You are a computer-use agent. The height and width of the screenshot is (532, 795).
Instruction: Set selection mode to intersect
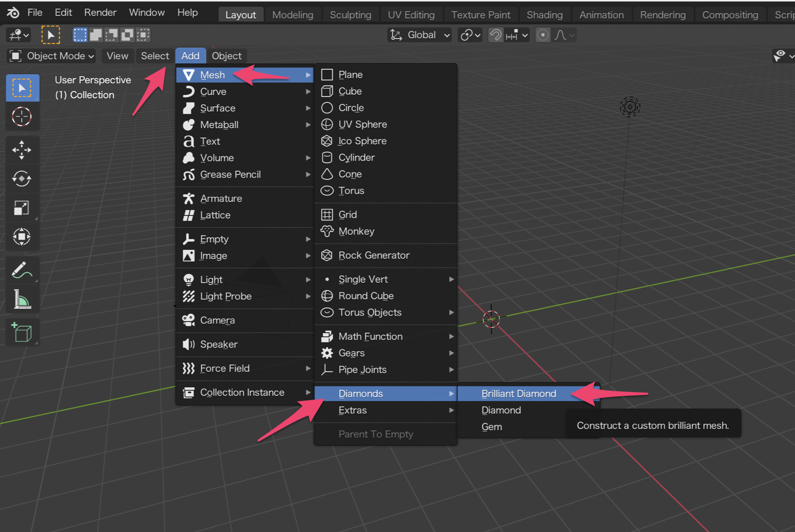(x=143, y=35)
